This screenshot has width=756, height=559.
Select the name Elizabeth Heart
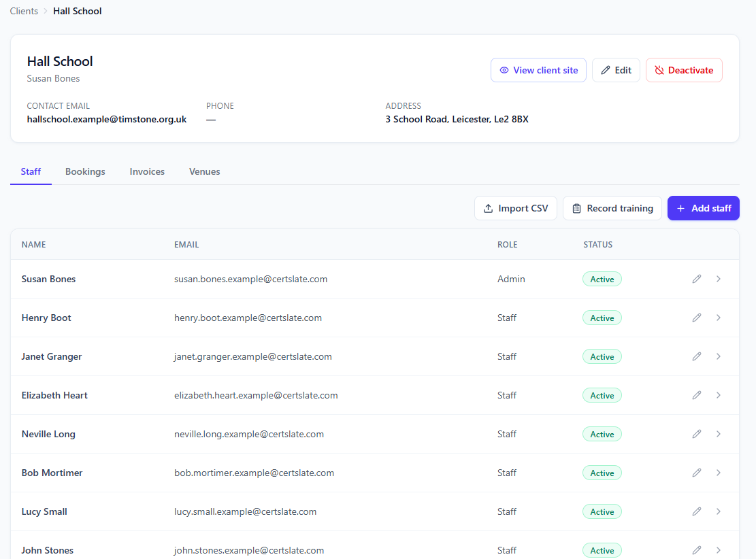coord(54,395)
